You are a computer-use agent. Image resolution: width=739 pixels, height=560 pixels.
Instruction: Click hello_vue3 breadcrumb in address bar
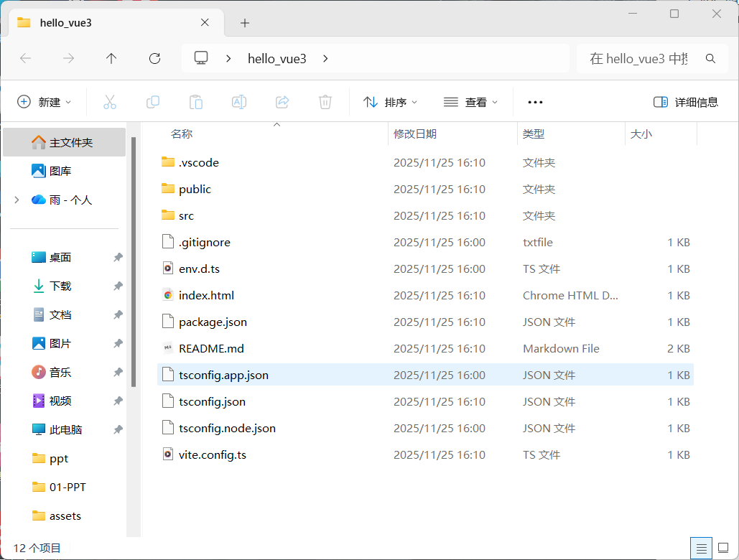(277, 58)
